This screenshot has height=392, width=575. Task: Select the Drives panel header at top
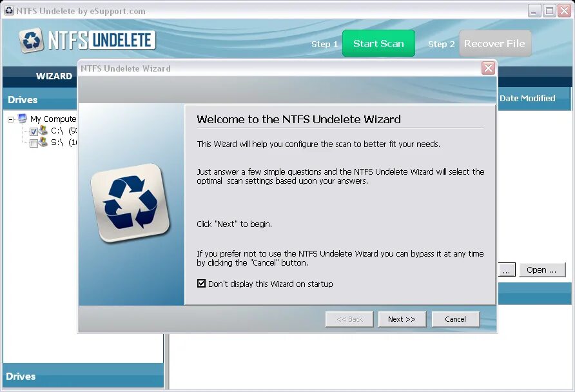41,99
